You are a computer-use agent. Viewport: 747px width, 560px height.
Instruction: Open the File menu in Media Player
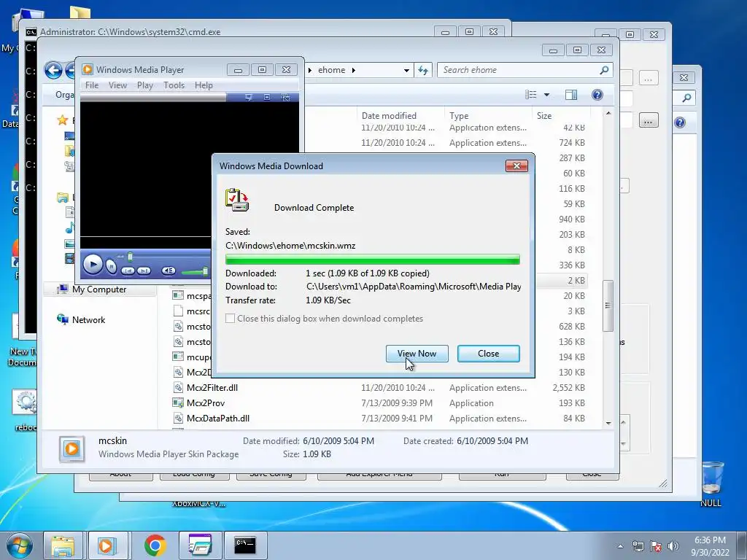(92, 85)
